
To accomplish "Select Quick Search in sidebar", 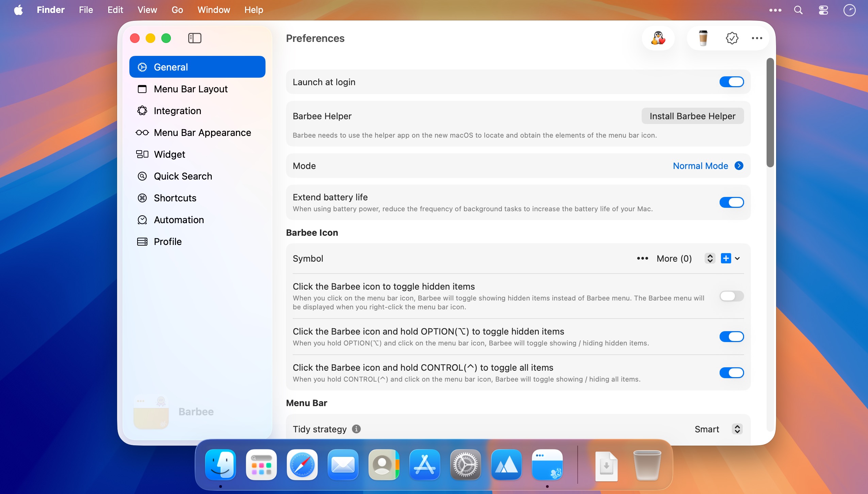I will pos(197,176).
